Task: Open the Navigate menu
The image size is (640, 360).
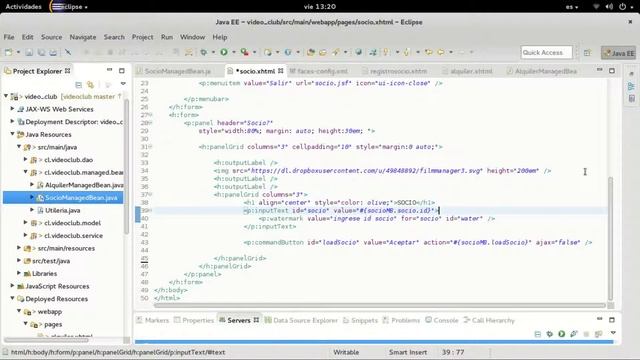Action: click(x=83, y=37)
